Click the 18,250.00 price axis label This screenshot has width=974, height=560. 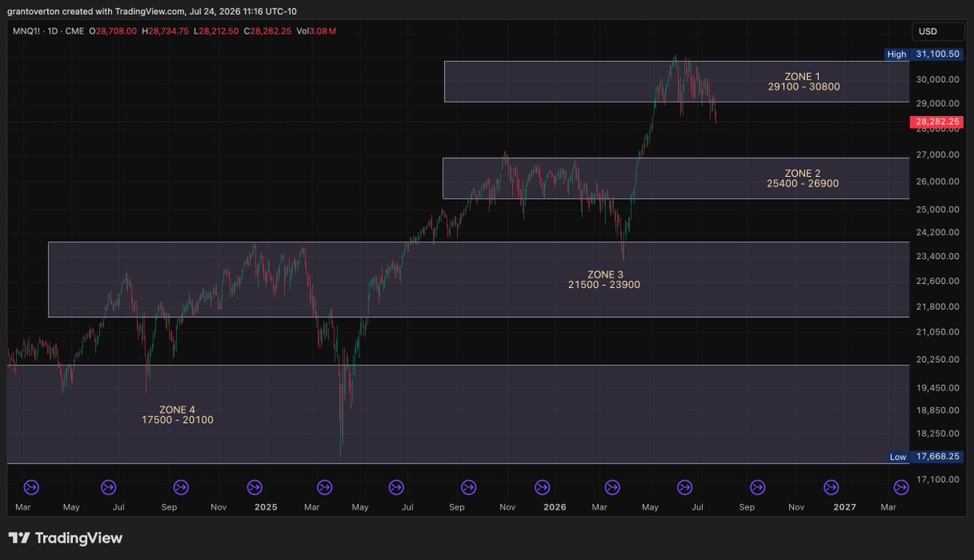(x=938, y=434)
